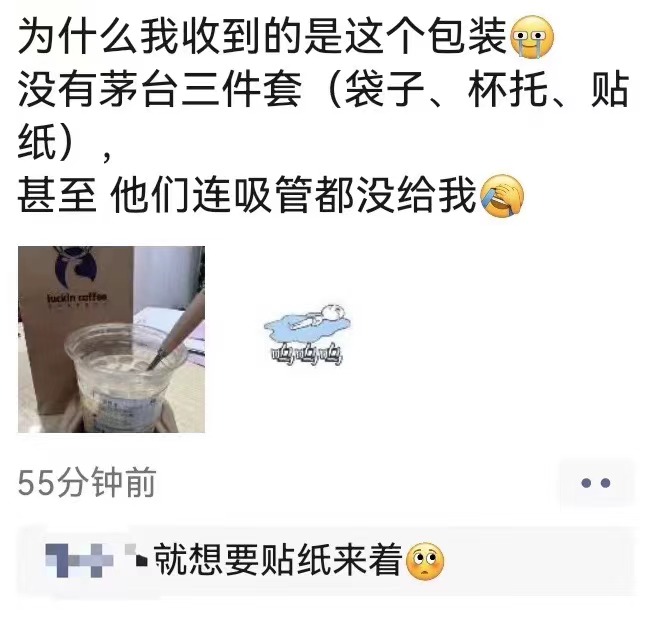Select the post line 甚至 他们连吸管都没给我
The image size is (663, 623).
247,196
